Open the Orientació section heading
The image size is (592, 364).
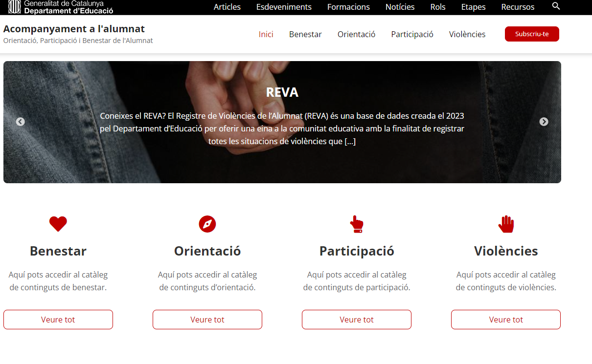[x=207, y=251]
